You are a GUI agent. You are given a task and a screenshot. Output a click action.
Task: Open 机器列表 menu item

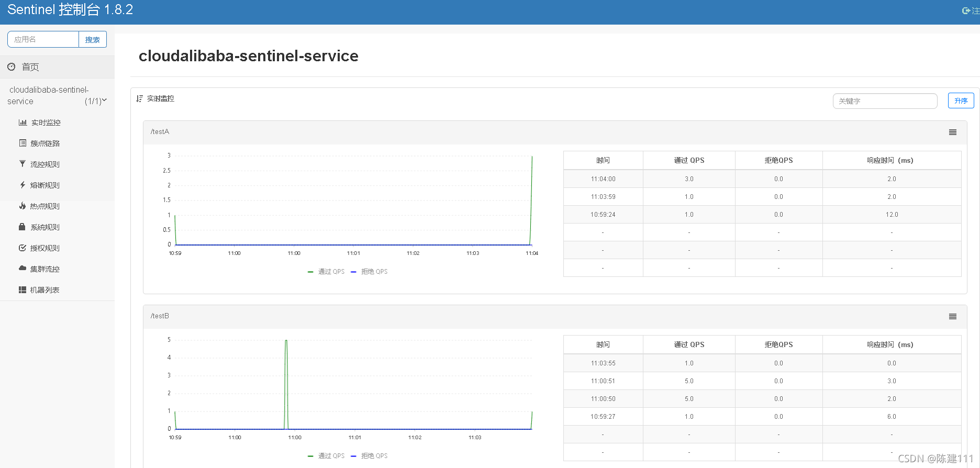coord(45,290)
